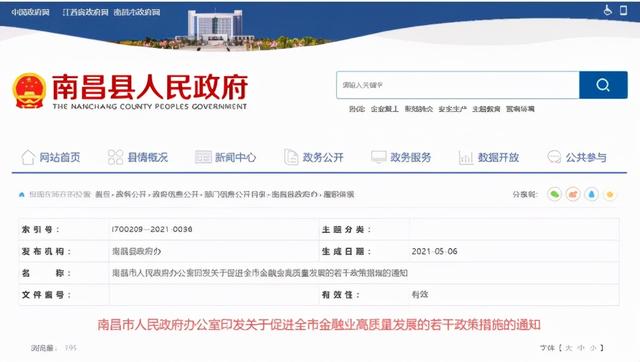The image size is (640, 362).
Task: Open the 新闻中心 navigation item
Action: pos(225,157)
